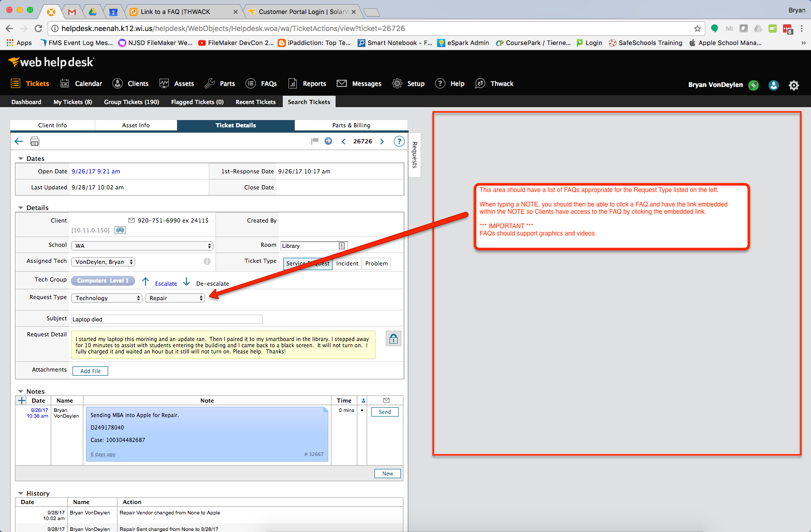Click the FAQs list icon
This screenshot has width=811, height=532.
tap(251, 83)
